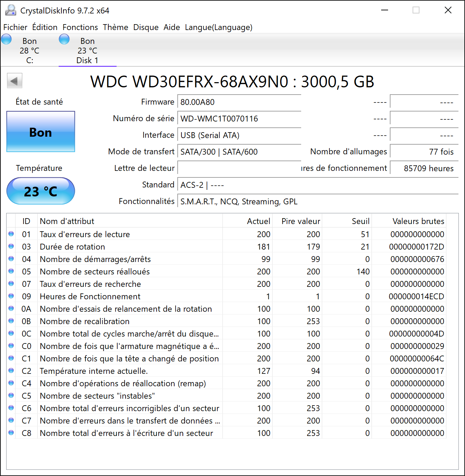This screenshot has width=465, height=476.
Task: Select row Durée de rotation
Action: 227,246
